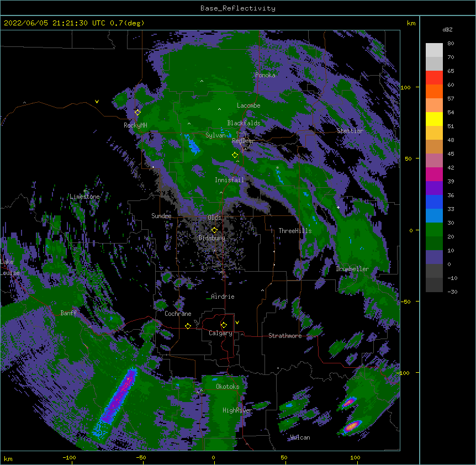Click the Lacombe city label
The image size is (476, 465).
point(248,105)
